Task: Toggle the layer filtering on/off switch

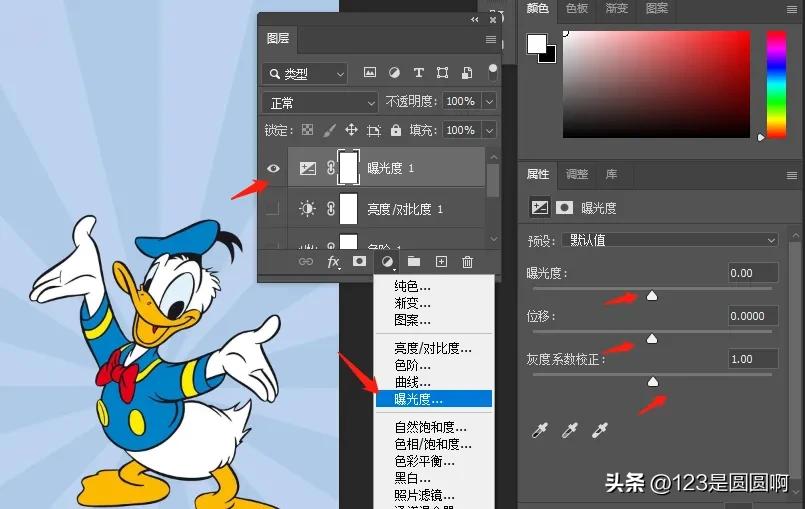Action: tap(492, 72)
